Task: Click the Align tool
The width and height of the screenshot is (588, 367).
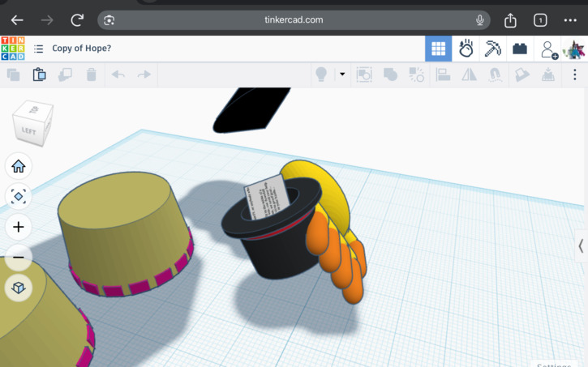Action: coord(443,75)
